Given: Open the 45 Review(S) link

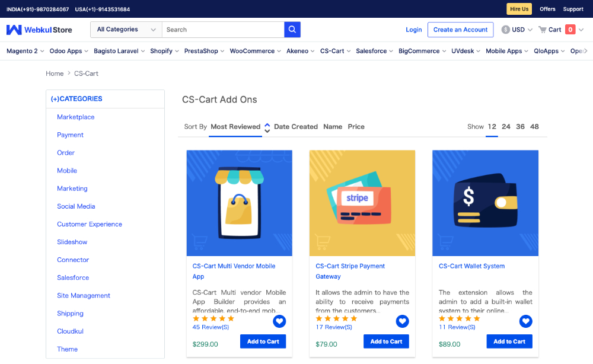Looking at the screenshot, I should [211, 327].
